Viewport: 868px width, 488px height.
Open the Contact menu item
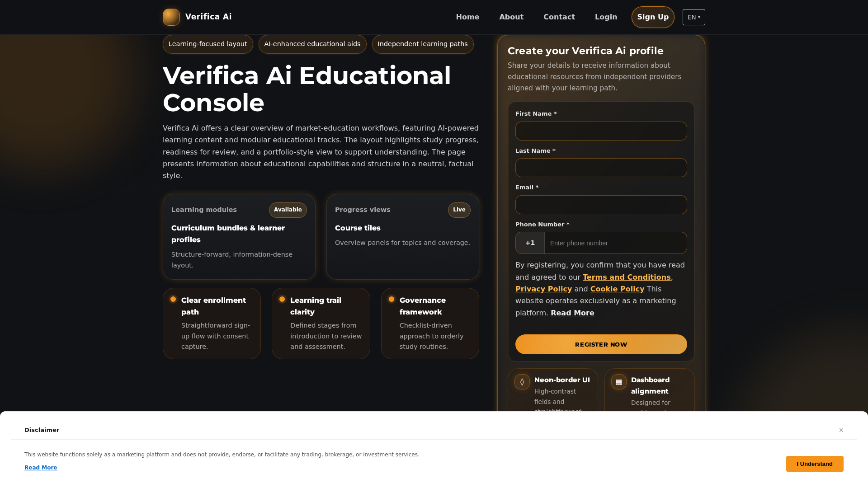click(x=559, y=17)
